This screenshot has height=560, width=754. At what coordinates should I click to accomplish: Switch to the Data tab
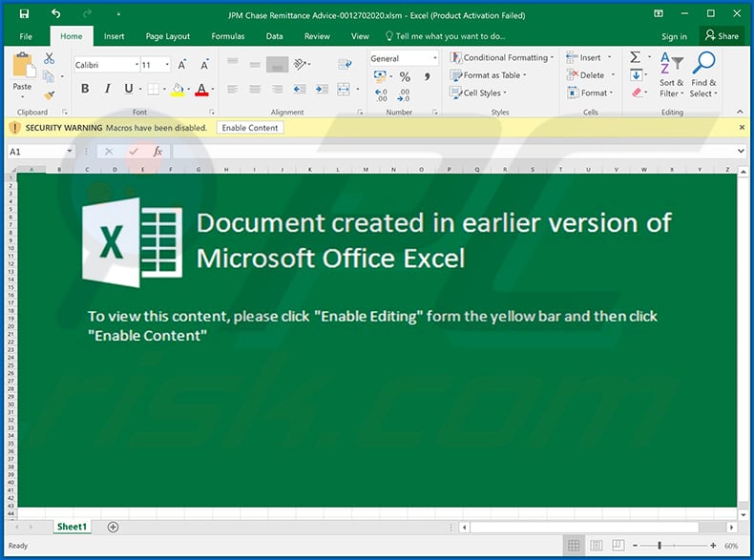(275, 36)
